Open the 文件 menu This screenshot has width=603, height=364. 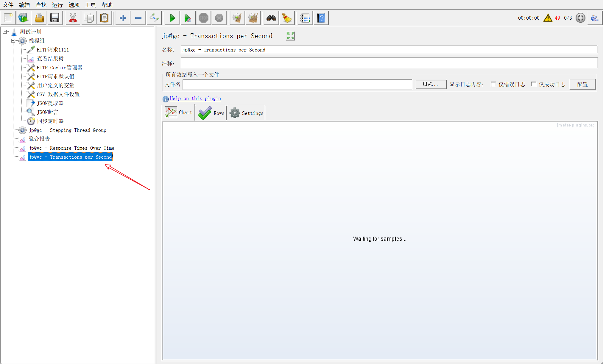tap(8, 5)
